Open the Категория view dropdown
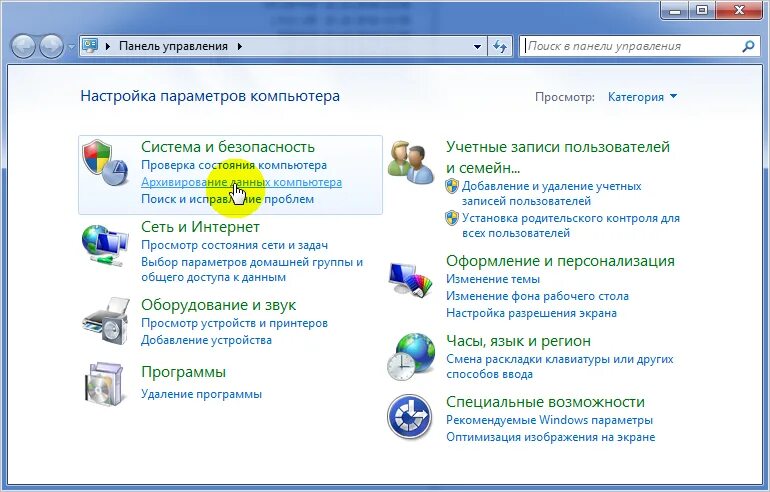The height and width of the screenshot is (492, 770). tap(642, 97)
